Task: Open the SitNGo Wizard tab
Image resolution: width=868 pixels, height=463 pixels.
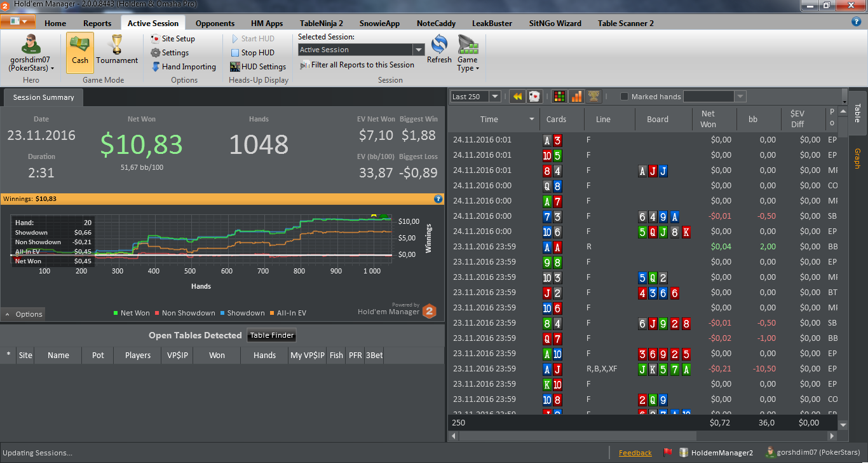Action: point(555,24)
